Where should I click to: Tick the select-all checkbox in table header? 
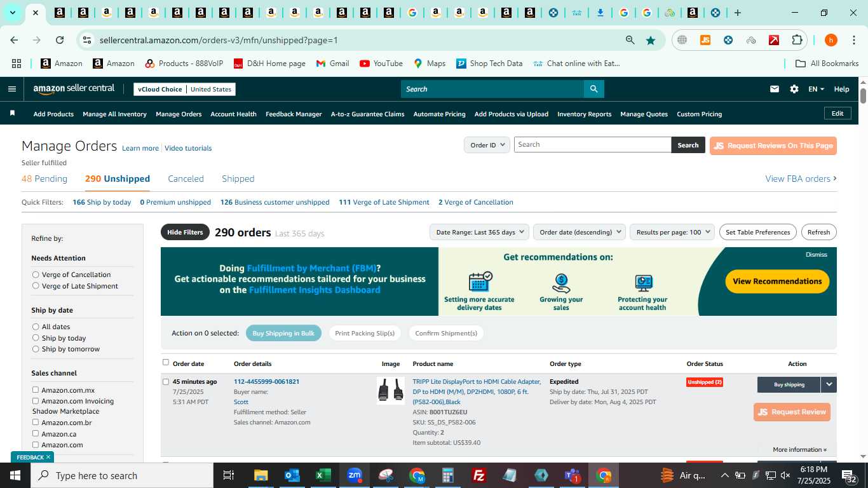tap(166, 362)
